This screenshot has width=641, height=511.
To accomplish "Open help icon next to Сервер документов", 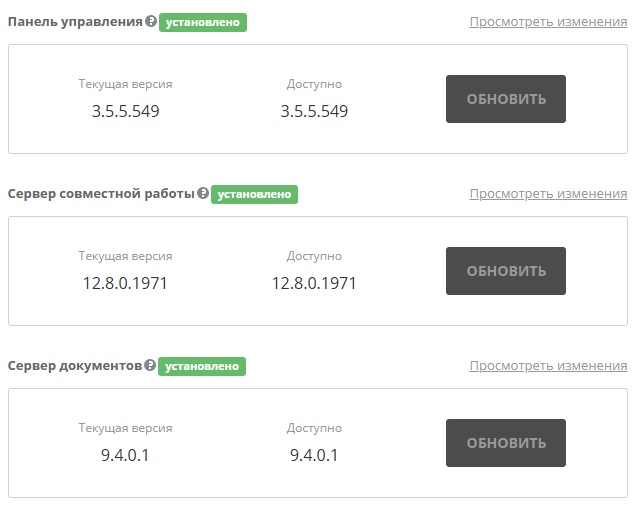I will [150, 365].
